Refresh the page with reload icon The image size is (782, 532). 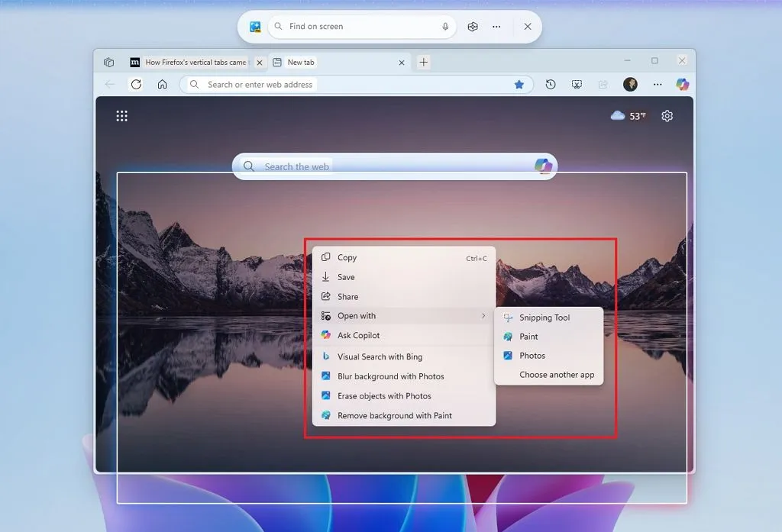pos(136,85)
